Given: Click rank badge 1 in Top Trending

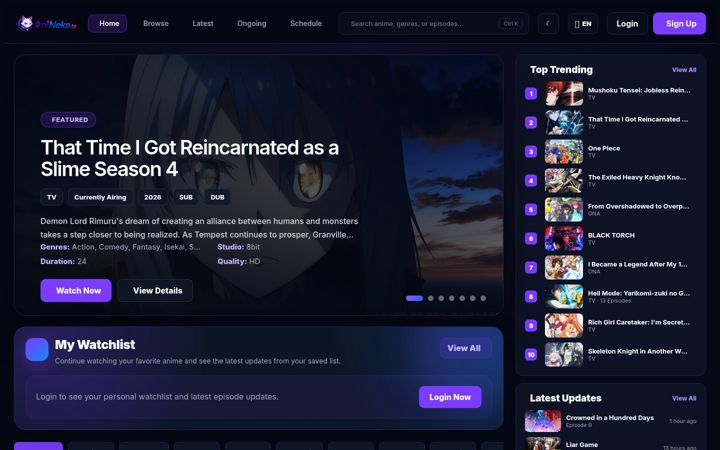Looking at the screenshot, I should click(x=531, y=94).
